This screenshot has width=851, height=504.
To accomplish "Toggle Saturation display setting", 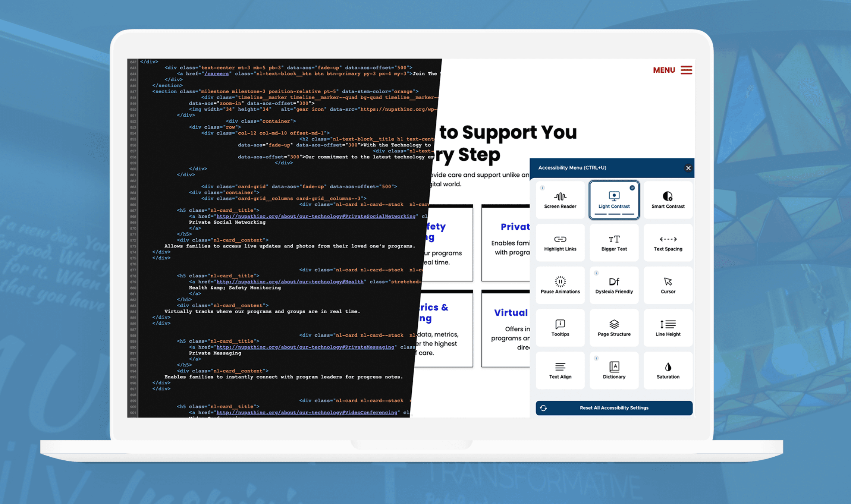I will tap(667, 370).
